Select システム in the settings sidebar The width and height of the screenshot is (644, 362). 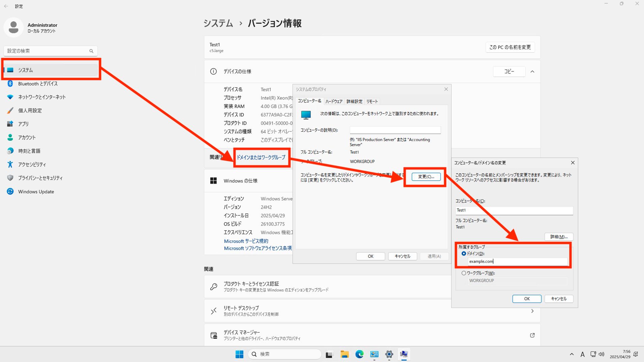(51, 70)
